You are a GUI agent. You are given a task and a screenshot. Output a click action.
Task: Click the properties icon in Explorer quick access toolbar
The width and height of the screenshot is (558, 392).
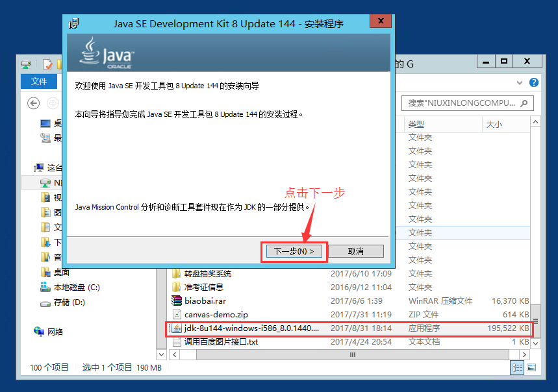[x=47, y=64]
